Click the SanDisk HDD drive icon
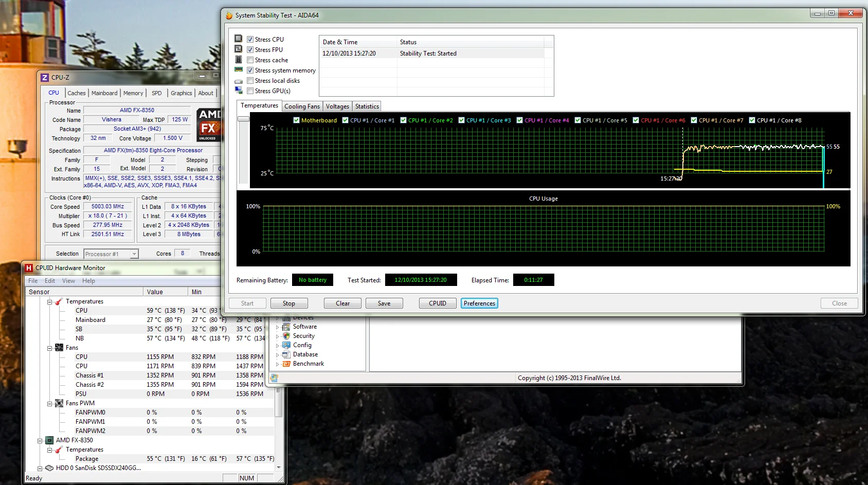Screen dimensions: 868x485 click(49, 468)
